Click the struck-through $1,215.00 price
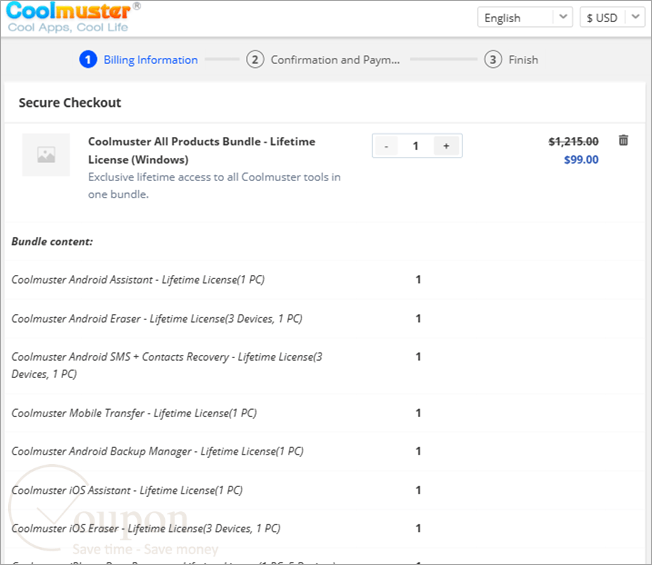The image size is (652, 565). [x=573, y=142]
